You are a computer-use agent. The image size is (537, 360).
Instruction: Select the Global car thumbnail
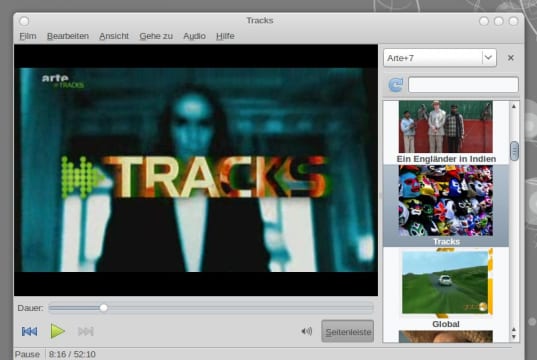(447, 282)
